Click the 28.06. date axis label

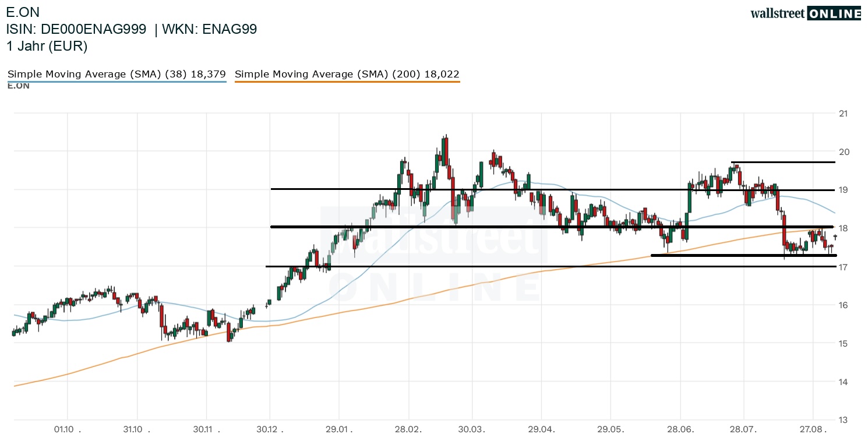click(682, 429)
